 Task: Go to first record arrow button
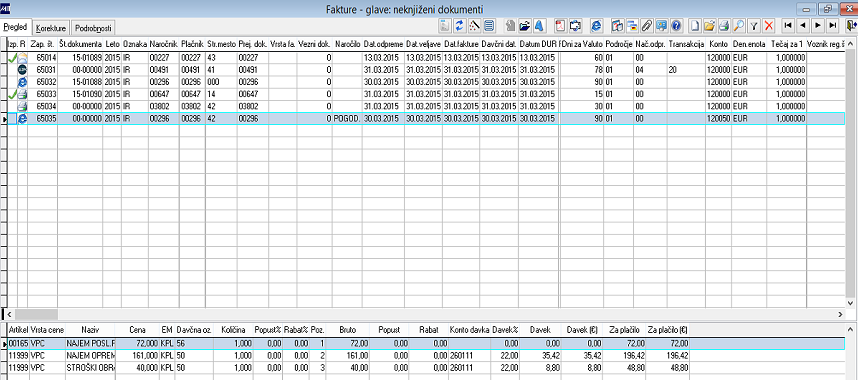coord(788,25)
